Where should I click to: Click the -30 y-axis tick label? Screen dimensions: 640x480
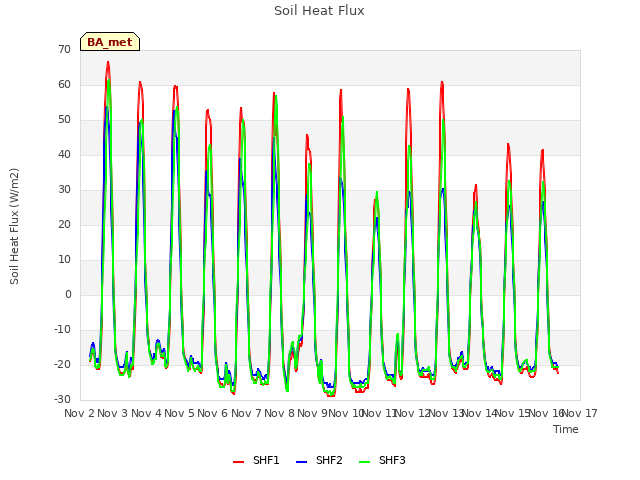point(63,399)
